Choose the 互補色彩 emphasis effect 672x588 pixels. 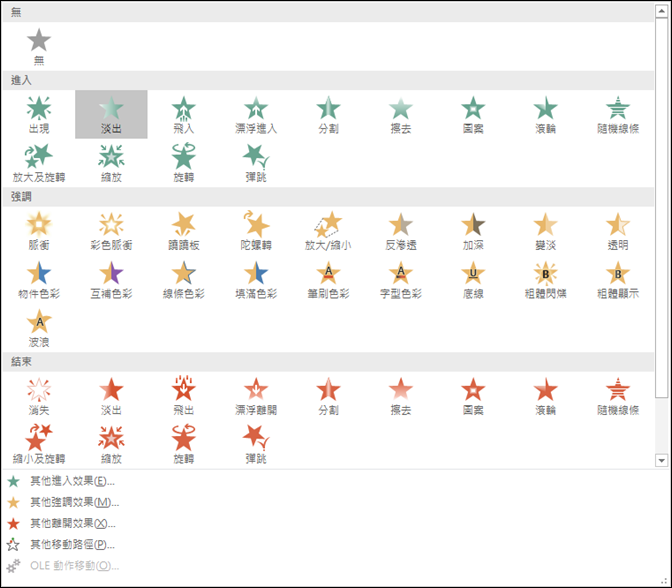tap(111, 279)
